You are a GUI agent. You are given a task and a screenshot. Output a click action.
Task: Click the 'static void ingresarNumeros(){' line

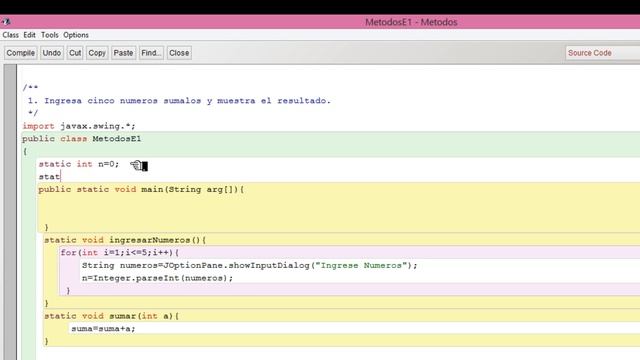125,240
